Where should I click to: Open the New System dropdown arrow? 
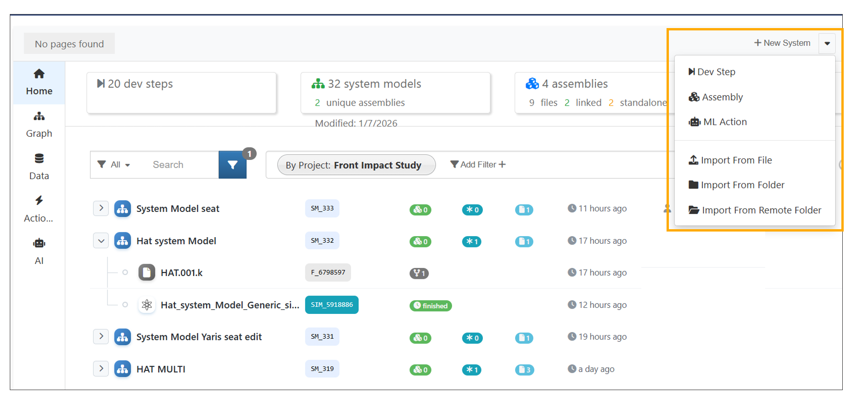pyautogui.click(x=827, y=43)
